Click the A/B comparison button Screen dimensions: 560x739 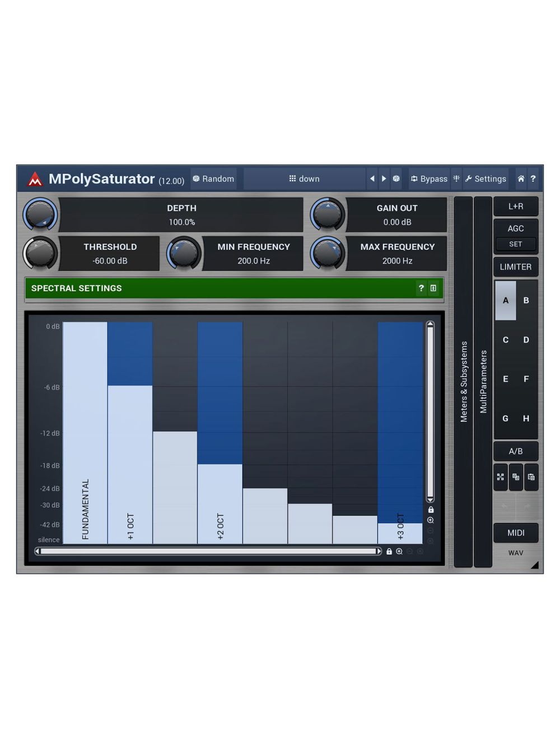point(516,451)
